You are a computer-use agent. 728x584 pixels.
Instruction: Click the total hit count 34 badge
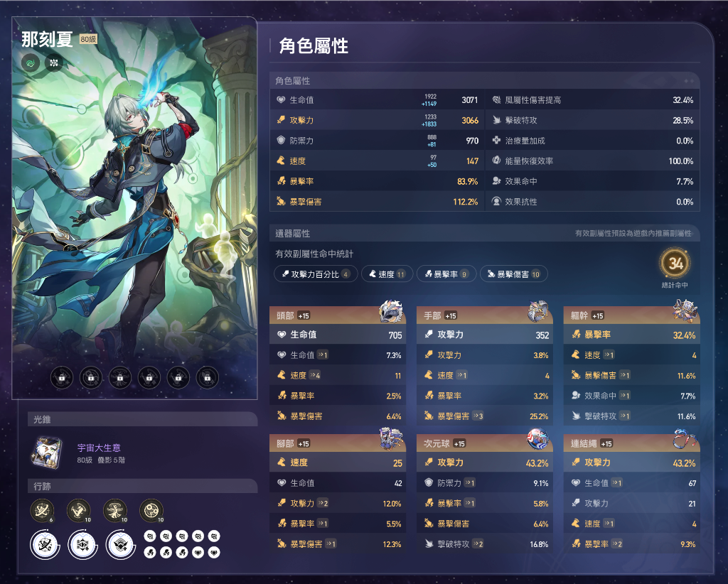675,264
